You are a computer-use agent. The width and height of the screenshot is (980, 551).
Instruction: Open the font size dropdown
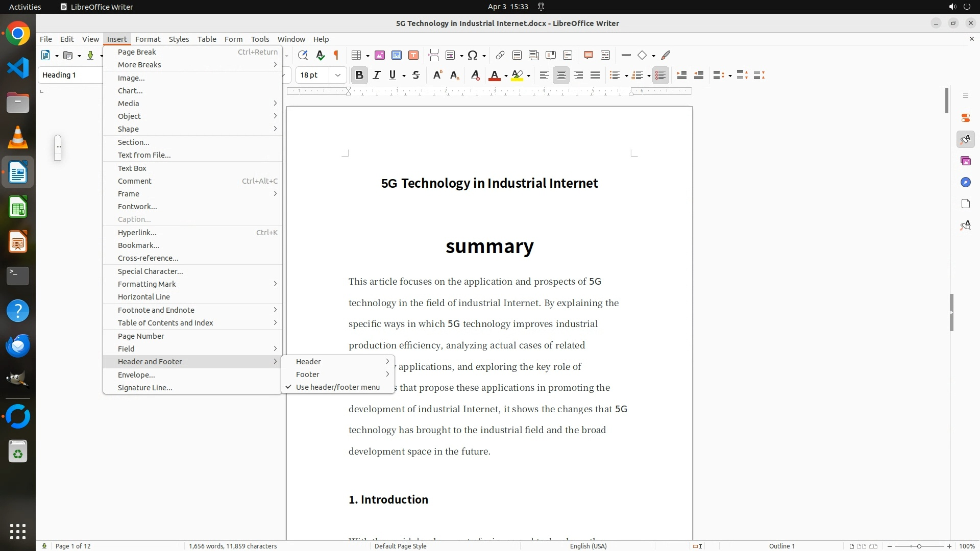click(x=337, y=76)
